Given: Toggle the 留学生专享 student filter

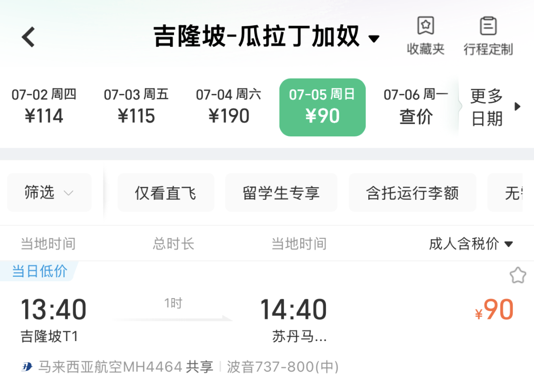Looking at the screenshot, I should [x=281, y=193].
